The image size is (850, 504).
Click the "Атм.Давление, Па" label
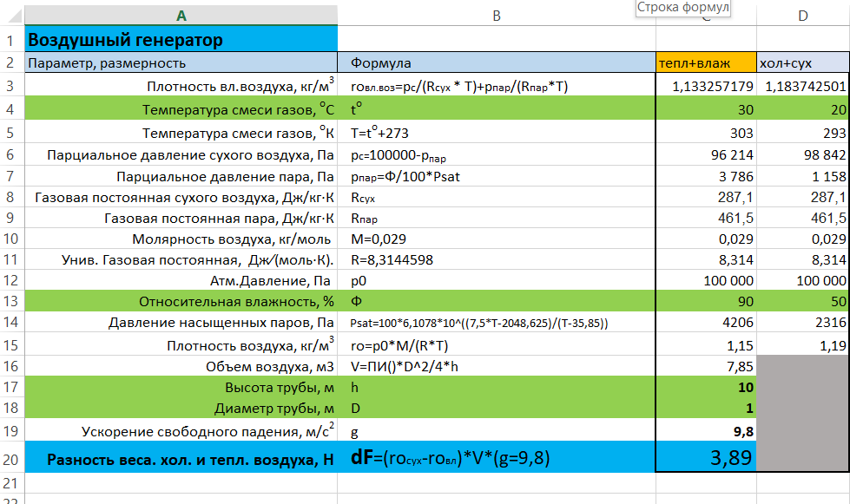pyautogui.click(x=181, y=280)
